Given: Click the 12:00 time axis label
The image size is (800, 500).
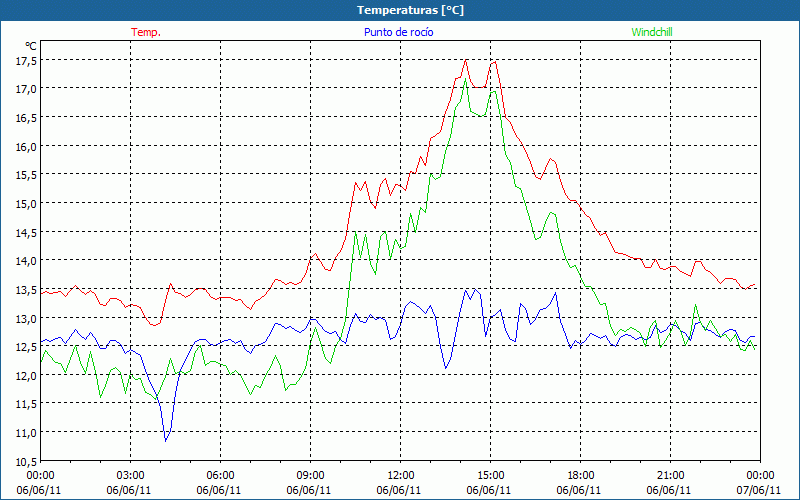Looking at the screenshot, I should coord(401,476).
